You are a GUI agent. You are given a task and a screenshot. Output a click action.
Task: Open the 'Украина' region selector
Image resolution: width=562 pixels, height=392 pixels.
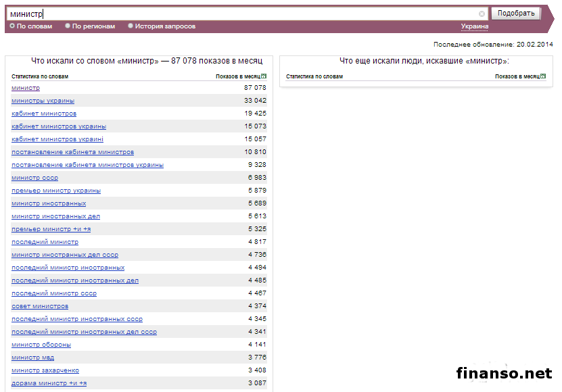pyautogui.click(x=474, y=26)
